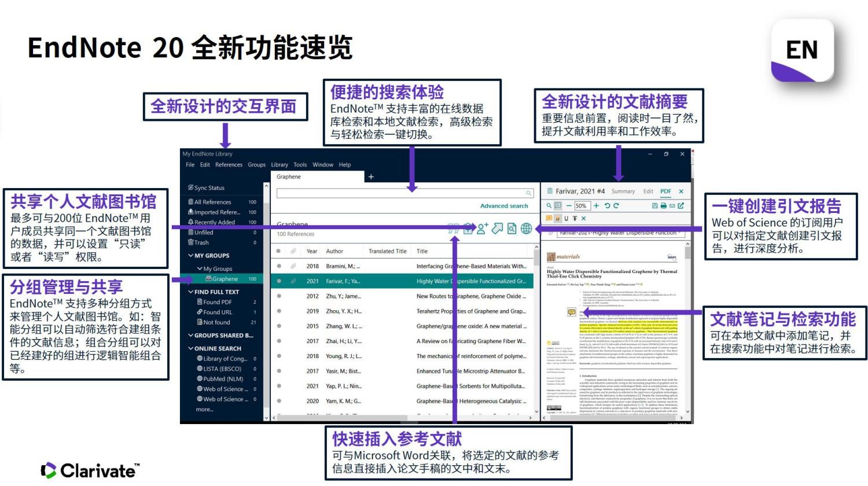Open the Tools menu
868x486 pixels.
[x=300, y=165]
